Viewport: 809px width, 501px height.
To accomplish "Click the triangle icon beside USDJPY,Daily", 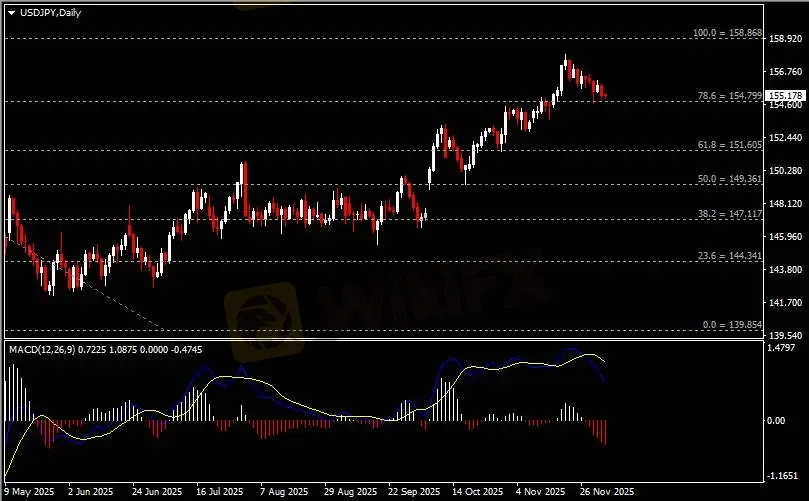I will point(11,11).
